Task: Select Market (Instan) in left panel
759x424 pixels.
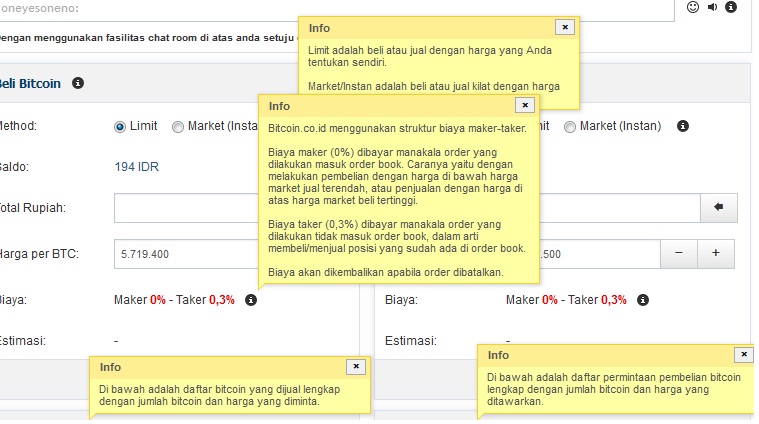Action: [x=178, y=127]
